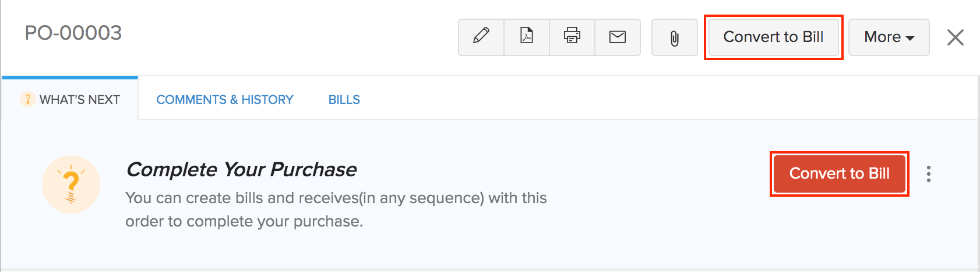This screenshot has width=980, height=272.
Task: Expand the More dropdown menu
Action: 882,37
